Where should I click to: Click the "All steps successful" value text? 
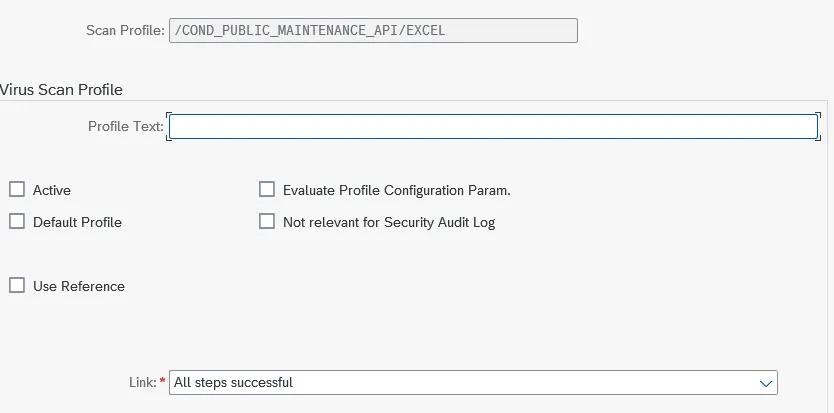click(x=233, y=382)
